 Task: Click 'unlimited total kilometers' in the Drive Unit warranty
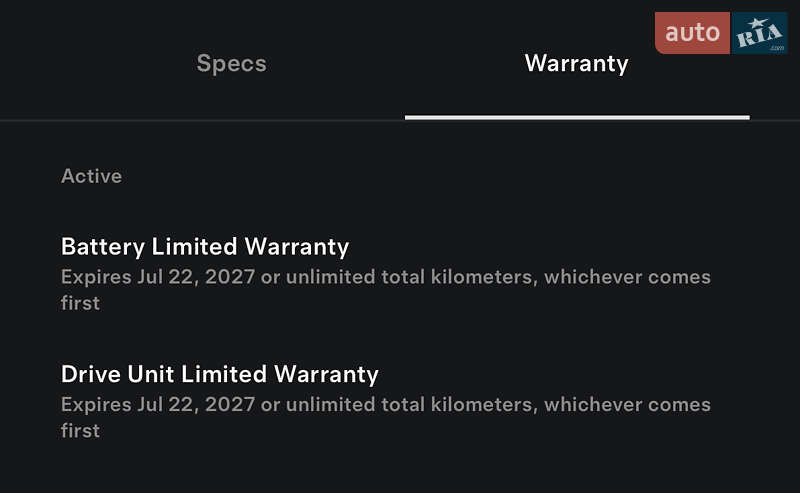click(411, 405)
